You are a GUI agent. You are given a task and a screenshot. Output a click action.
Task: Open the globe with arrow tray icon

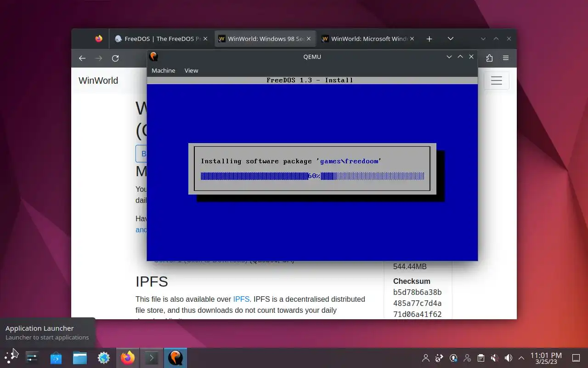point(440,358)
